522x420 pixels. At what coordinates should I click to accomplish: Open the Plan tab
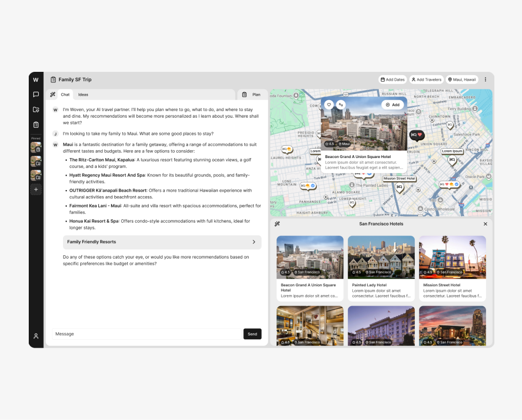(x=252, y=95)
